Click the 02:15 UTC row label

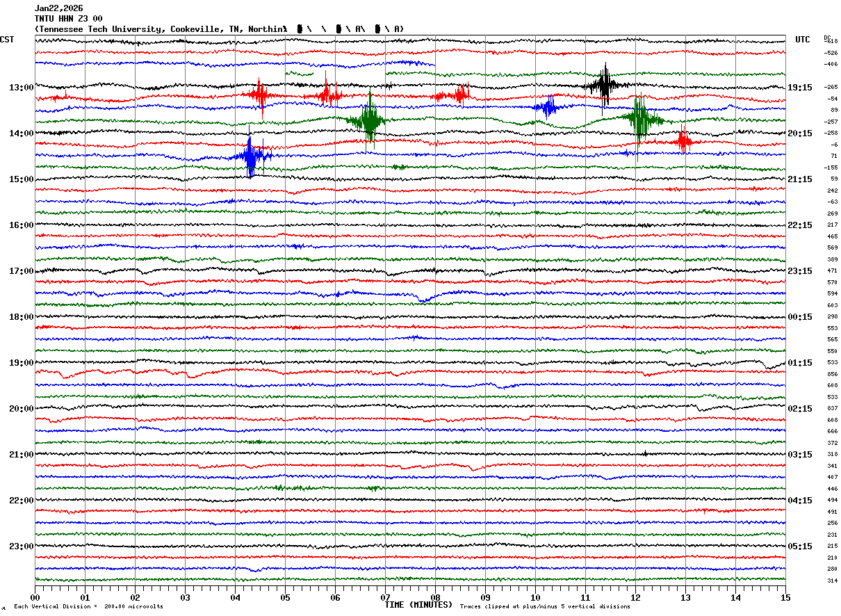[x=800, y=409]
